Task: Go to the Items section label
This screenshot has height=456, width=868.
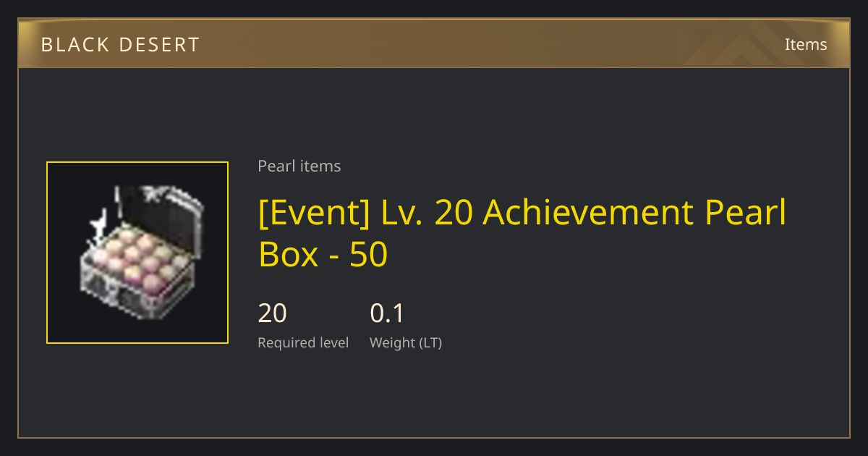Action: [x=806, y=44]
